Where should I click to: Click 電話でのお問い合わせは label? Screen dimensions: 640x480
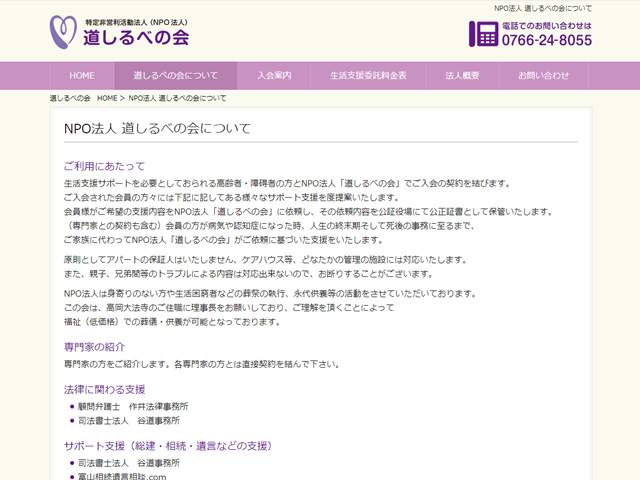[547, 26]
